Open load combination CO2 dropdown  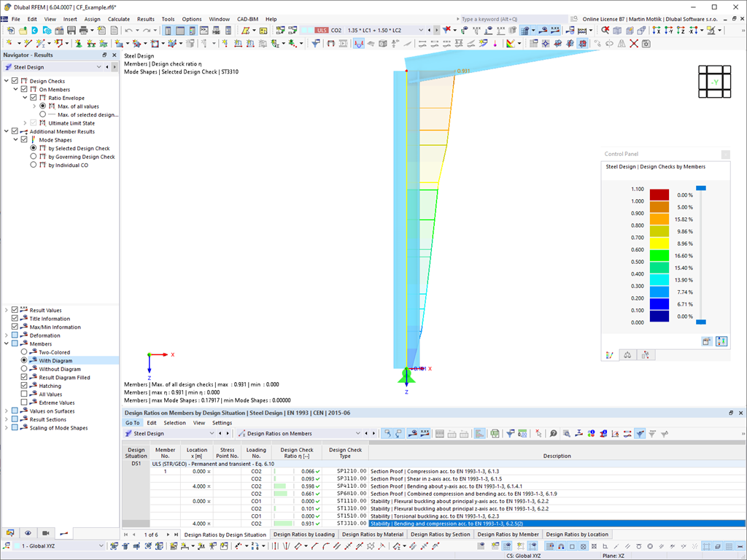coord(421,31)
